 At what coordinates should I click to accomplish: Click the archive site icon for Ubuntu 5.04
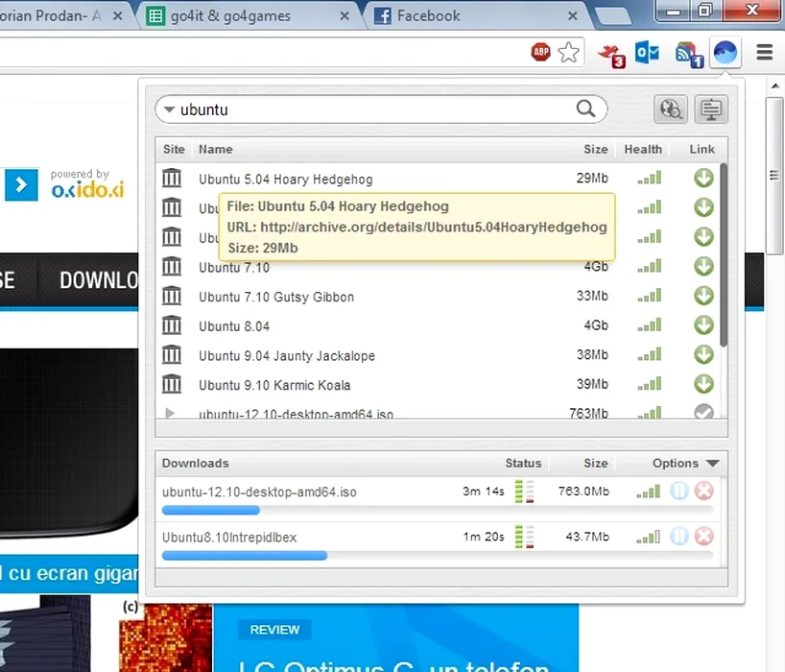(x=171, y=178)
